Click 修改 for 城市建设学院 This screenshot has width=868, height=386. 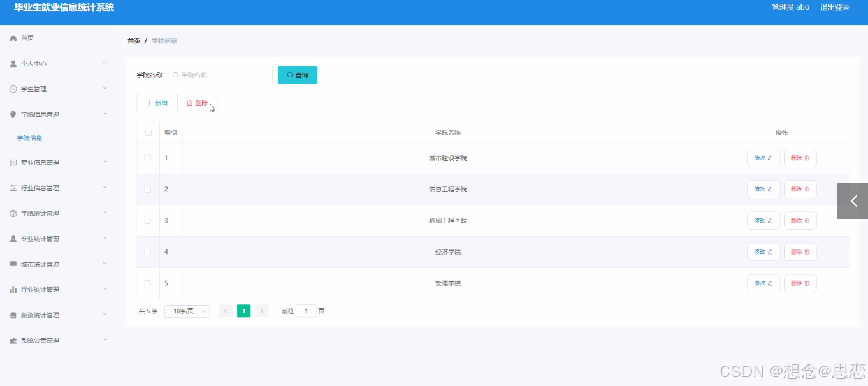click(x=763, y=158)
